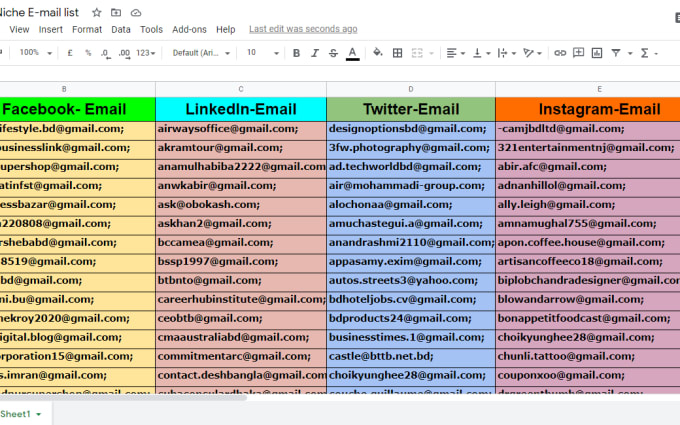Insert comment icon
Image resolution: width=680 pixels, height=425 pixels.
579,53
